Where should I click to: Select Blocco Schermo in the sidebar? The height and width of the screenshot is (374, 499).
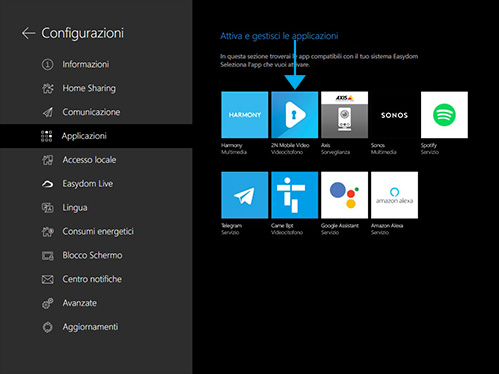[96, 255]
